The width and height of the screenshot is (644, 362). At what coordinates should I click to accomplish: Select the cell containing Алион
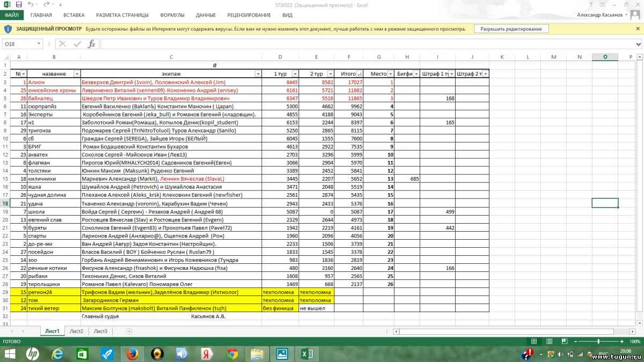54,82
